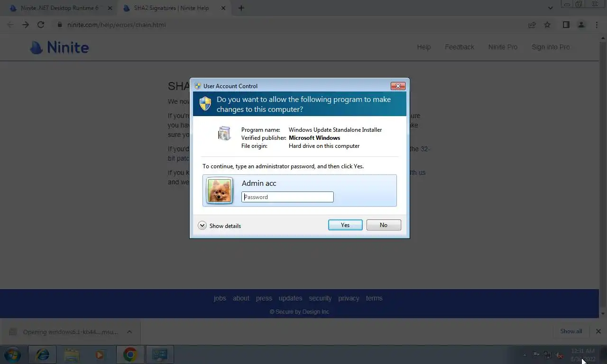The width and height of the screenshot is (607, 364).
Task: Go forward in Chrome browser
Action: point(26,25)
